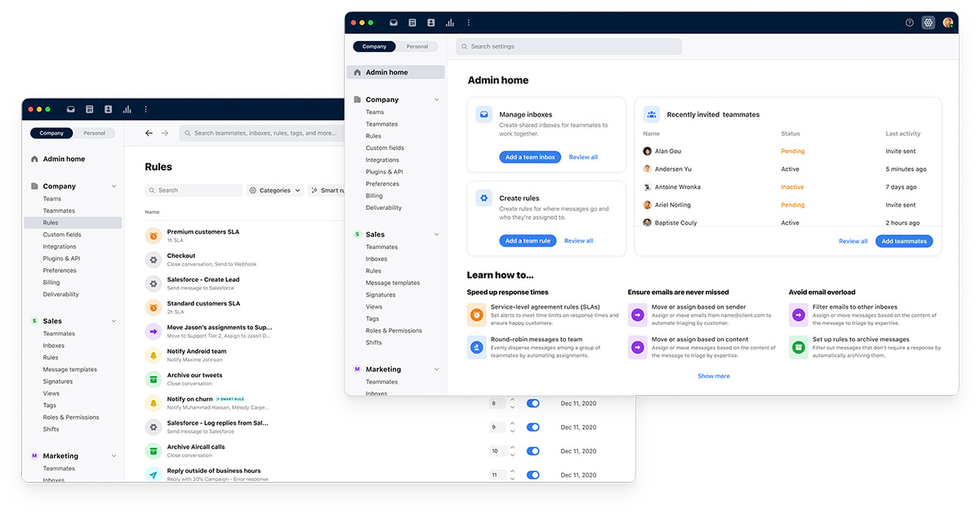Click the settings gear in Admin home title bar
The image size is (980, 513).
pos(929,23)
